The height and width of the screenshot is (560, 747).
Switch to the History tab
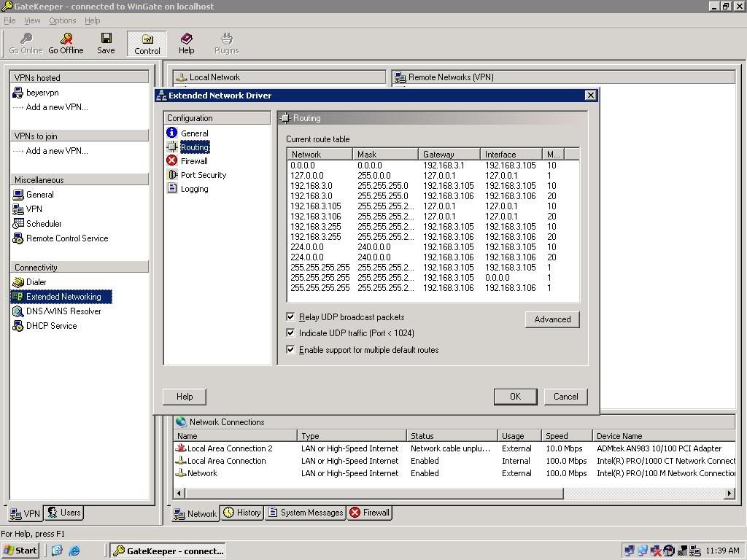242,513
